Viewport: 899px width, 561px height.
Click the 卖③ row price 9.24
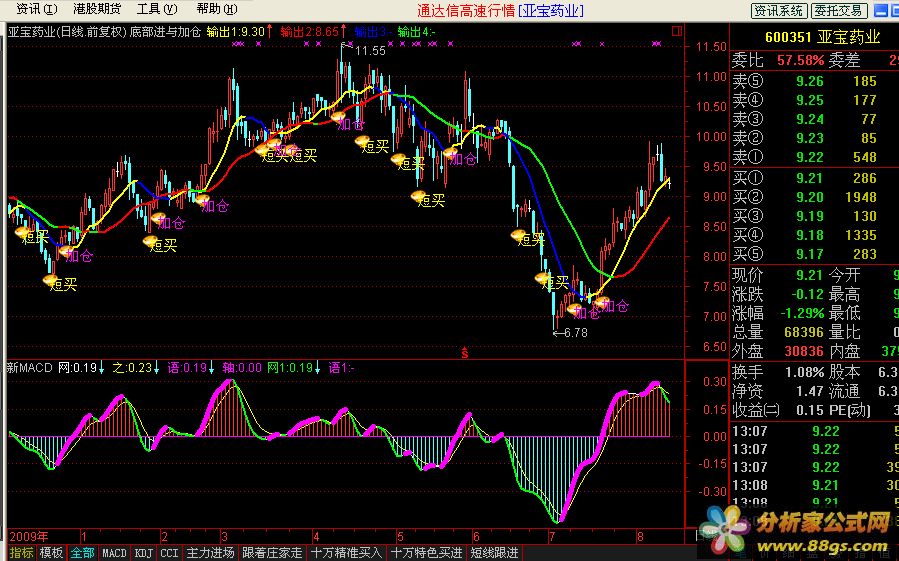810,119
